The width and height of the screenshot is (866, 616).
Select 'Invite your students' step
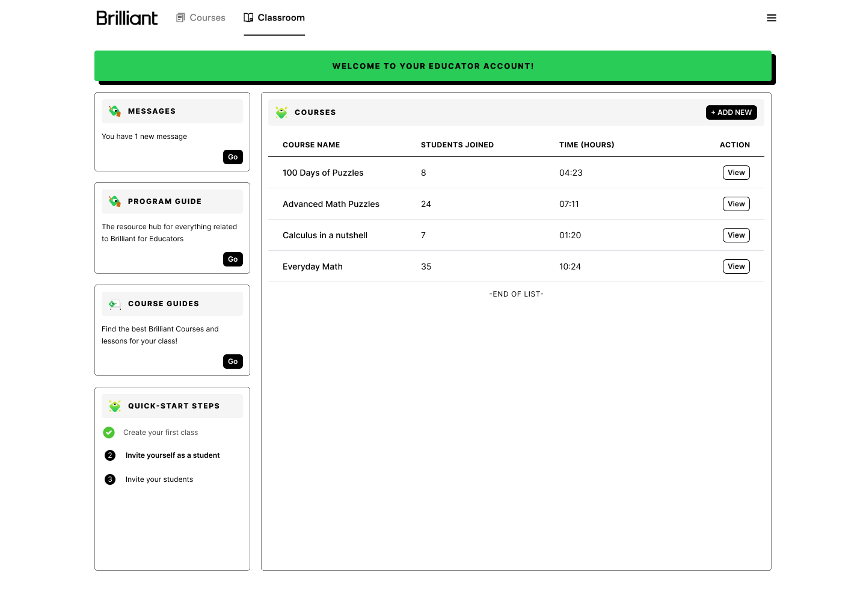click(x=159, y=479)
